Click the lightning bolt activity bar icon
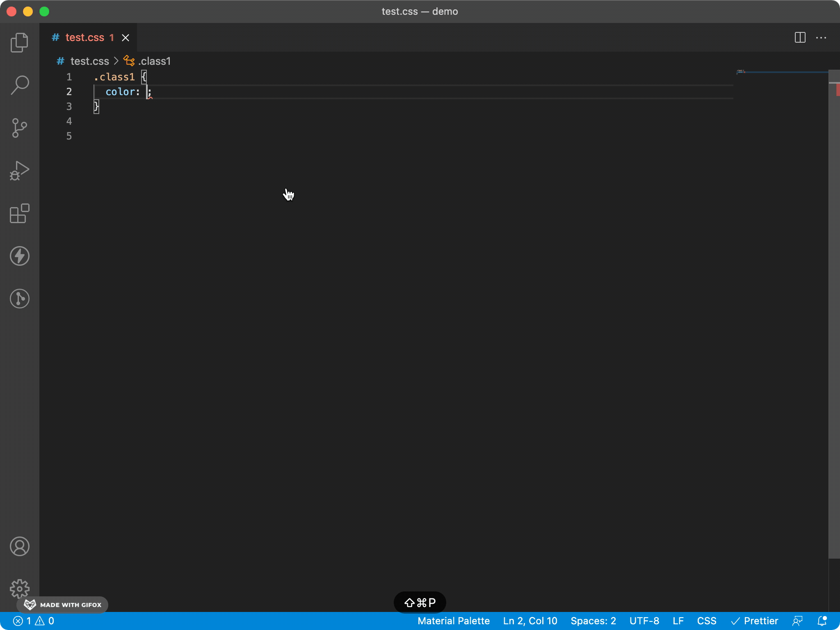 click(x=19, y=256)
